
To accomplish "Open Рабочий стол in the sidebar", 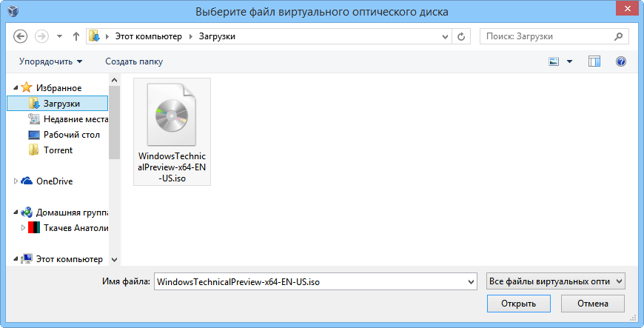I will pos(64,135).
